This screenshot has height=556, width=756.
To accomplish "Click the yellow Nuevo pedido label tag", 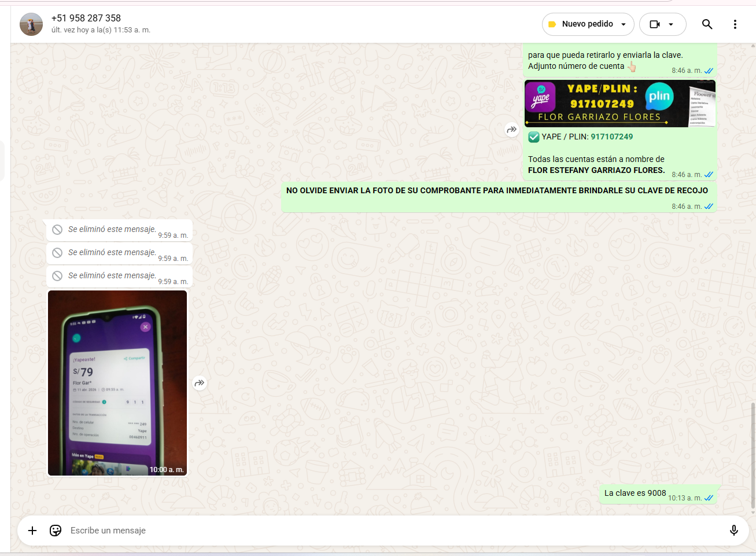I will pyautogui.click(x=552, y=24).
